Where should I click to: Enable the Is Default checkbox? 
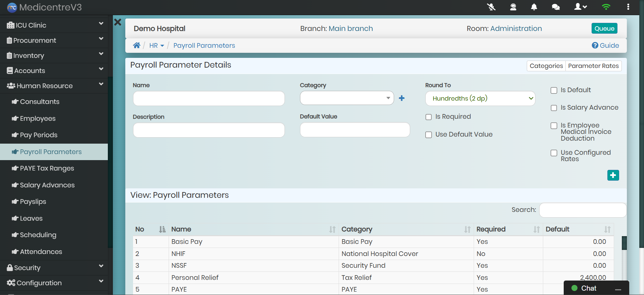(x=554, y=90)
